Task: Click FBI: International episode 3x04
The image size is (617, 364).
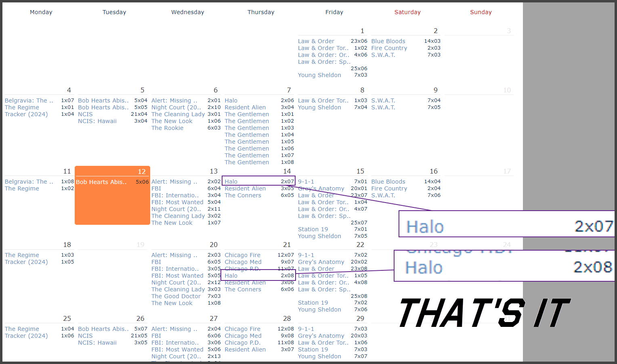Action: [175, 195]
